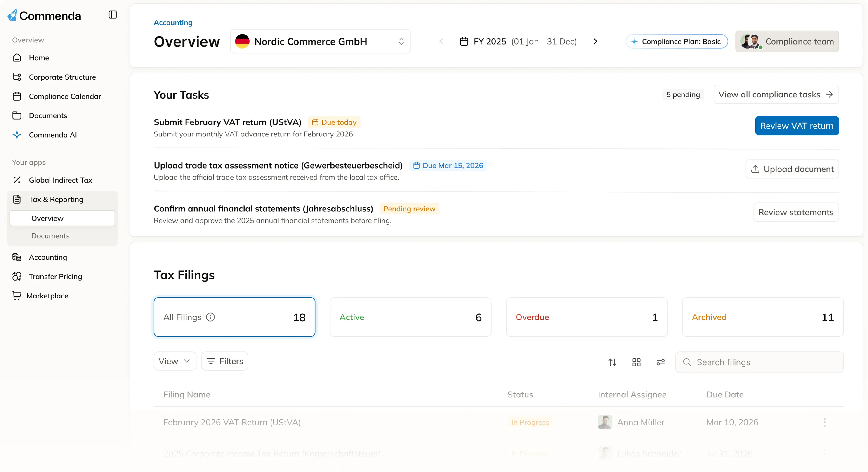Select the Overdue filings tab card
The image size is (868, 472).
click(x=586, y=317)
